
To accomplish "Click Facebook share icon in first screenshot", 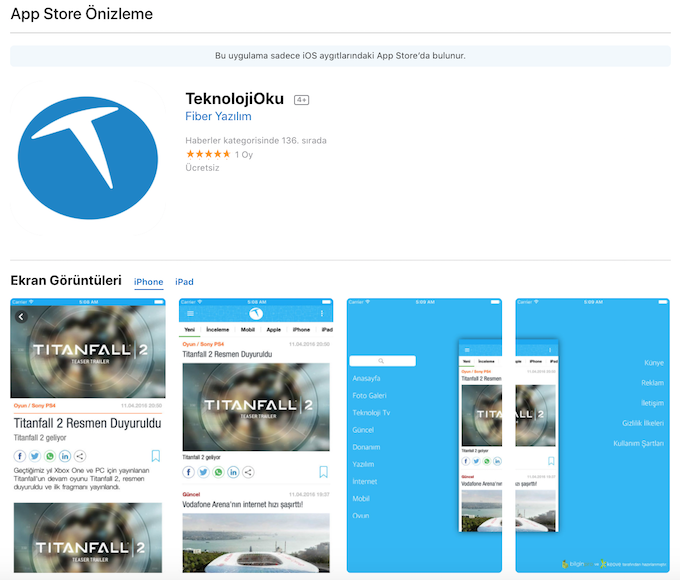I will point(20,456).
